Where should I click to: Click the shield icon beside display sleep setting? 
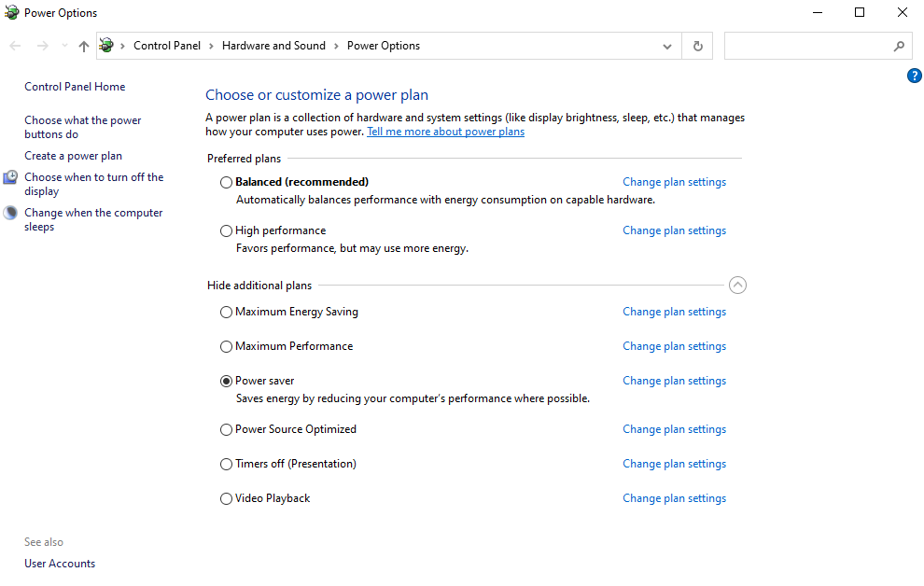click(9, 176)
